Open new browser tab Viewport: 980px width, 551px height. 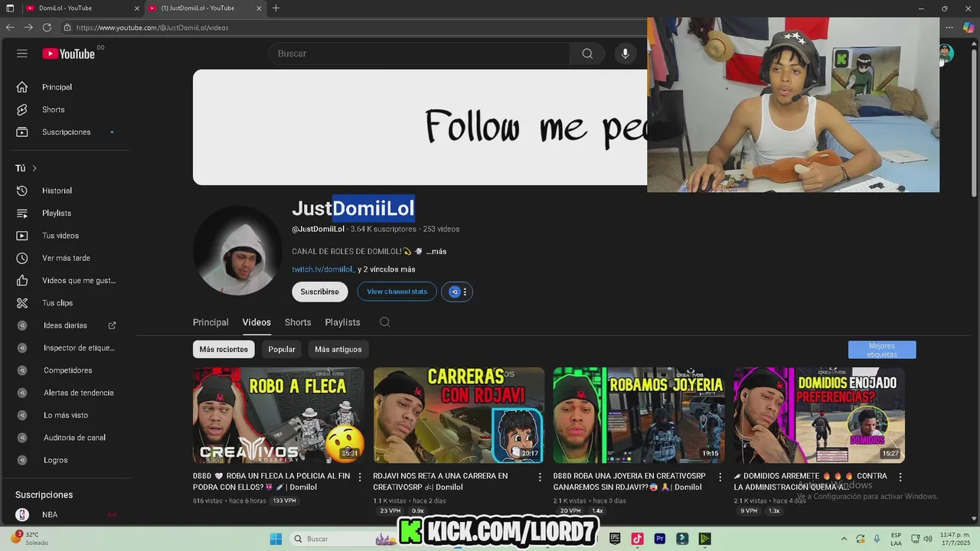point(276,8)
